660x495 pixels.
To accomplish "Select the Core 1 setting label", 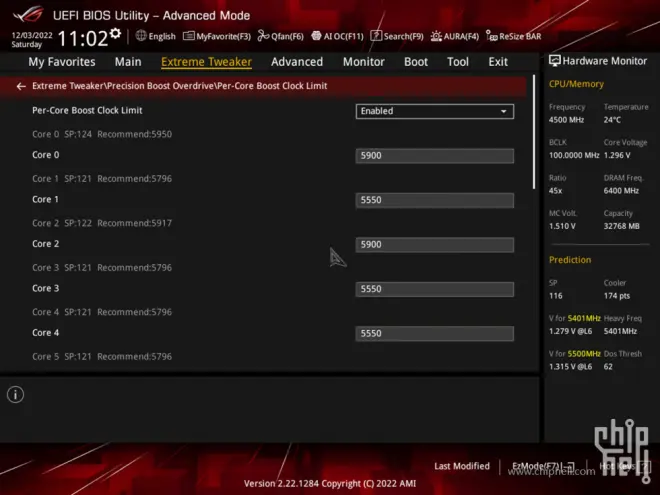I will (45, 200).
